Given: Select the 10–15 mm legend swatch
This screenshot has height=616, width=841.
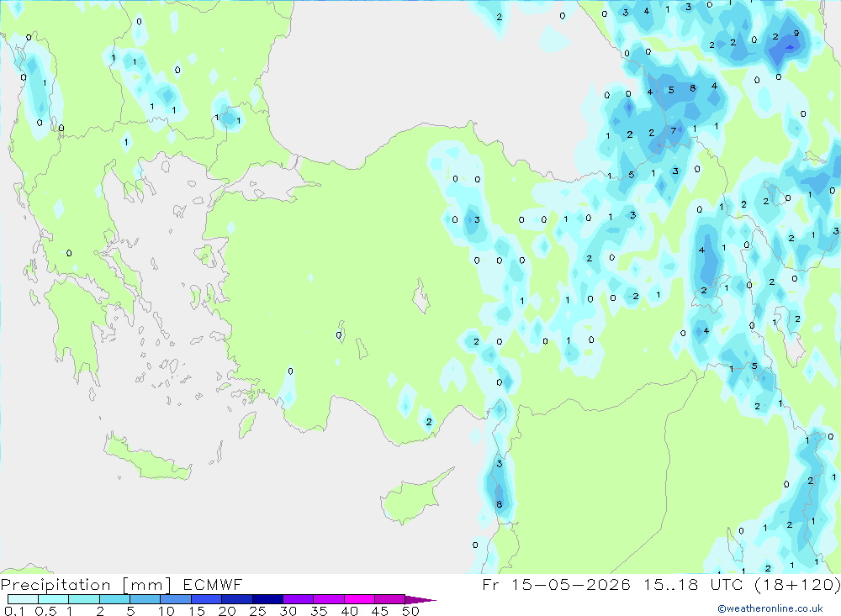Looking at the screenshot, I should point(176,599).
